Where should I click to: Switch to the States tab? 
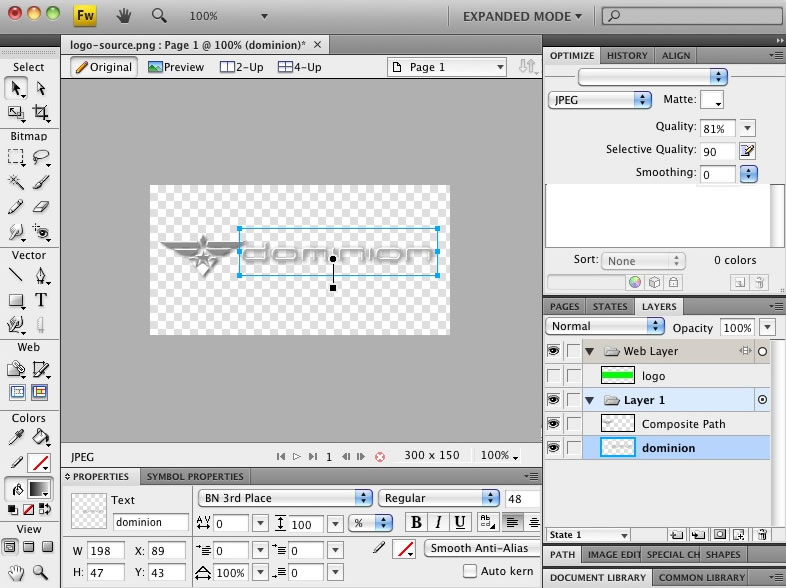coord(610,306)
